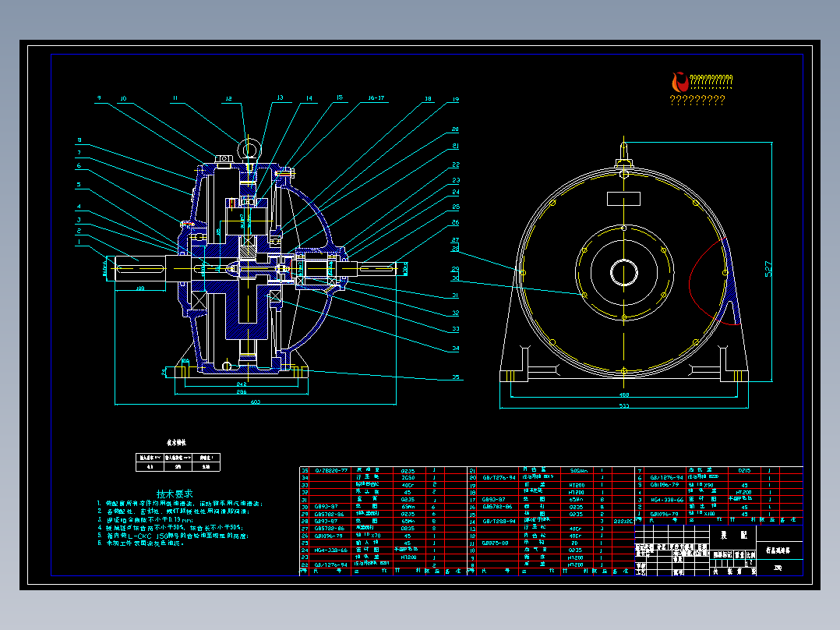This screenshot has height=630, width=840.
Task: Select balloon callout label 22 beside section view
Action: (455, 165)
